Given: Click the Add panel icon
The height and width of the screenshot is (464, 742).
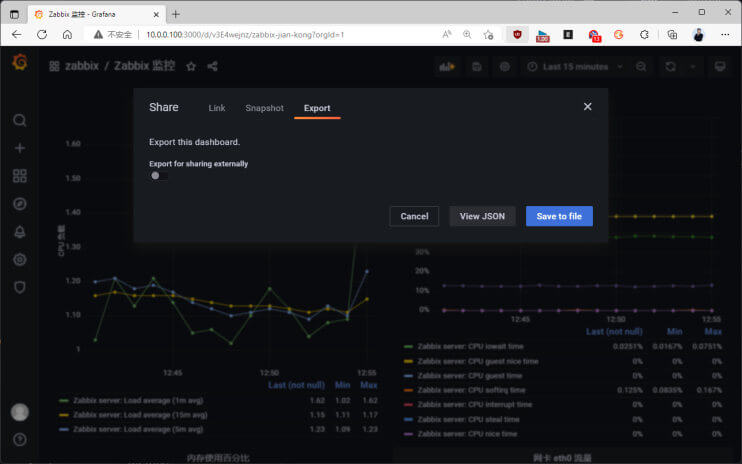Looking at the screenshot, I should coord(447,67).
